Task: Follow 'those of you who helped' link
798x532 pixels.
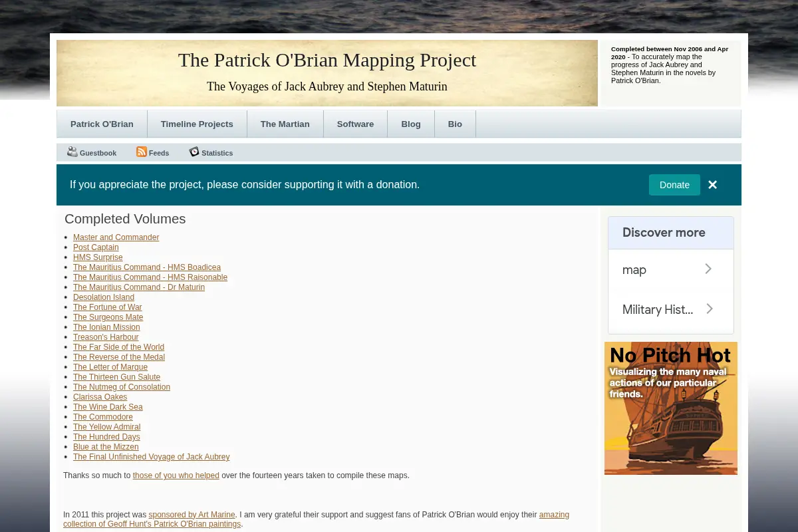Action: point(176,475)
